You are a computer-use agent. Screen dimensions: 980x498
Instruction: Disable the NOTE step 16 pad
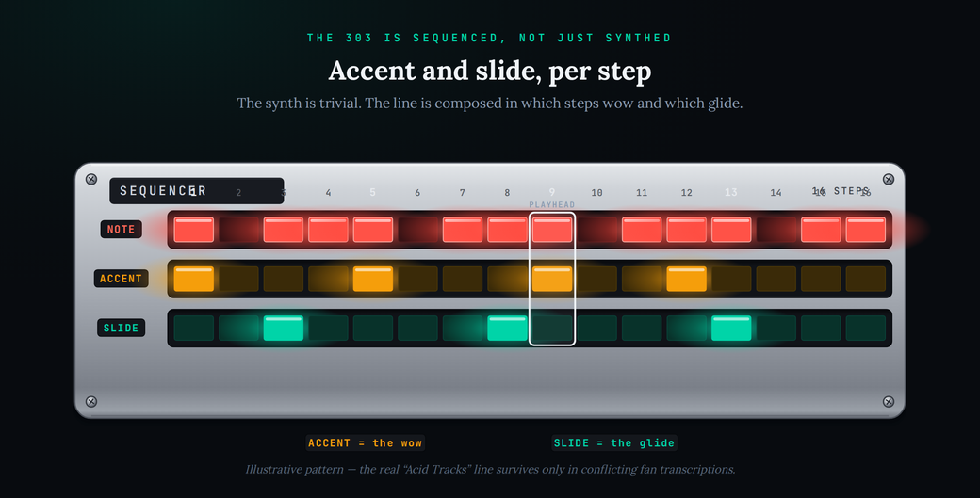click(866, 230)
